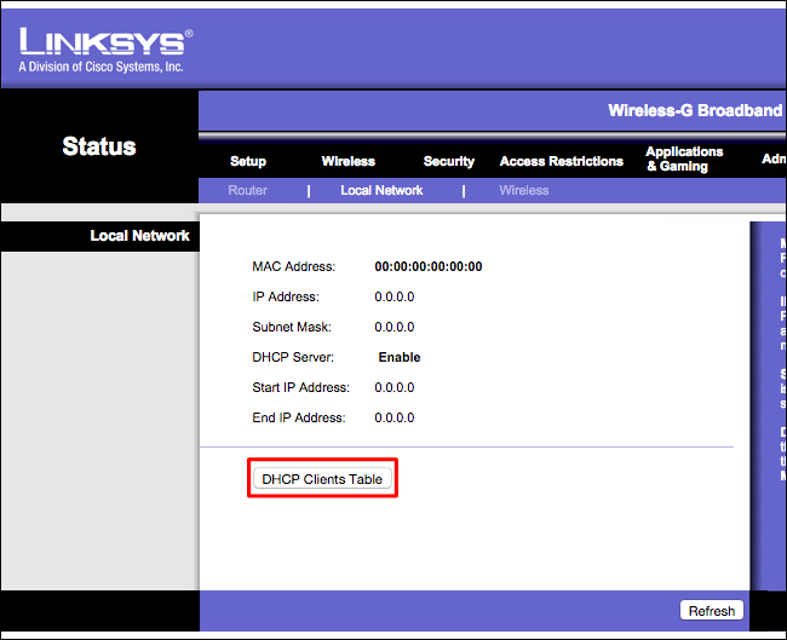Click the End IP Address value

[394, 418]
